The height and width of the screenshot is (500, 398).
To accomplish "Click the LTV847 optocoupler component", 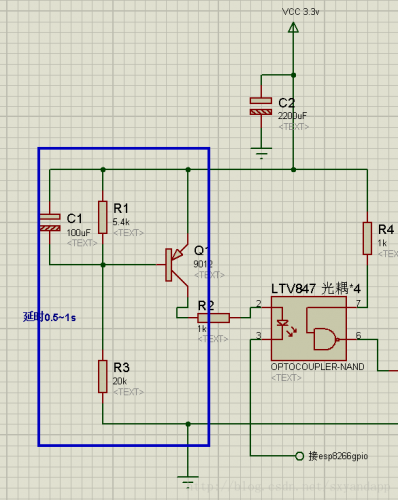I will pyautogui.click(x=309, y=328).
